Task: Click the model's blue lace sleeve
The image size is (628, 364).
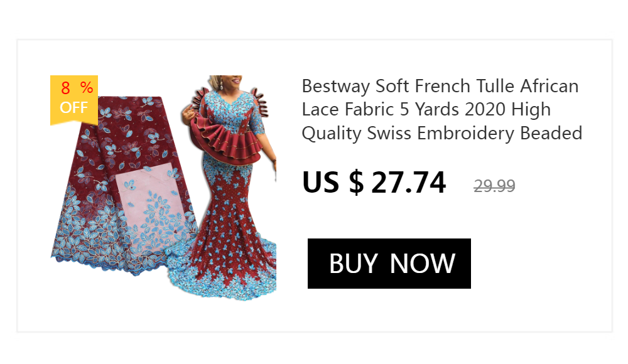Action: [257, 119]
